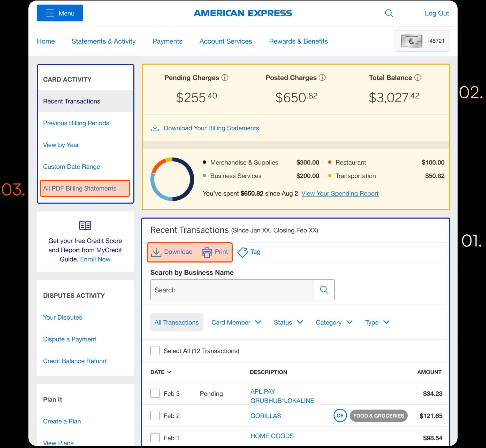Expand the Status dropdown
The image size is (486, 448).
(288, 322)
